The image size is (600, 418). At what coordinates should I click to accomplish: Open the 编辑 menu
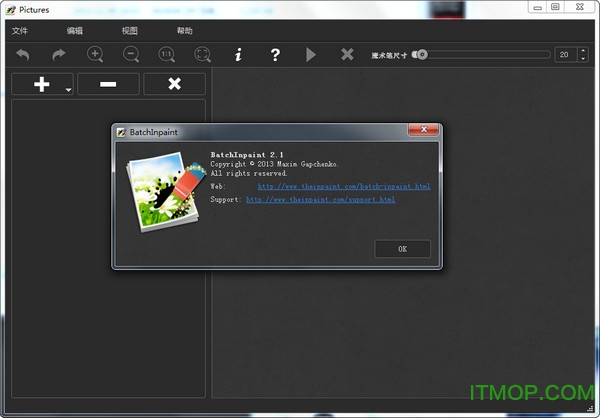[75, 31]
